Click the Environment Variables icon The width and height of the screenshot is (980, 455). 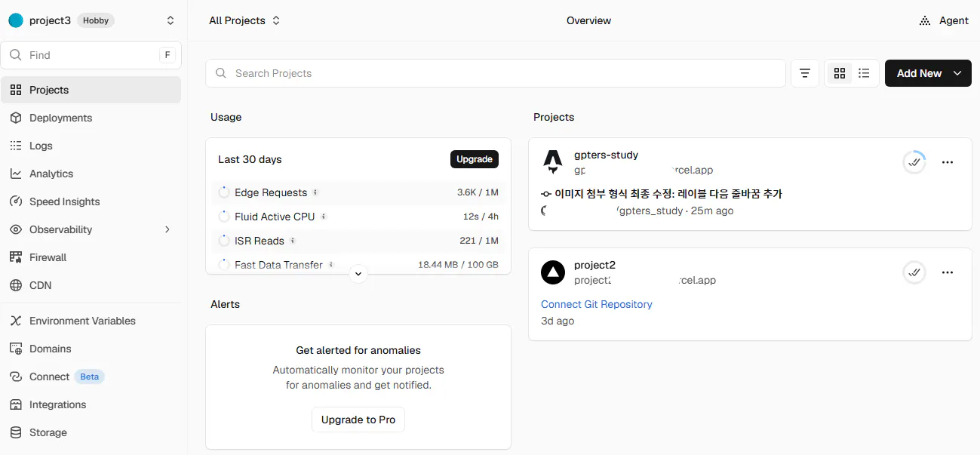coord(16,321)
